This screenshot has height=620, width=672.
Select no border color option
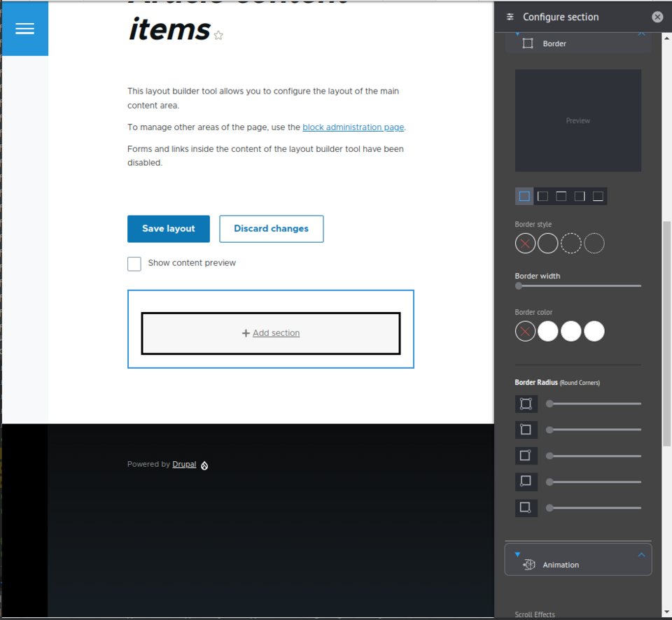(x=525, y=331)
